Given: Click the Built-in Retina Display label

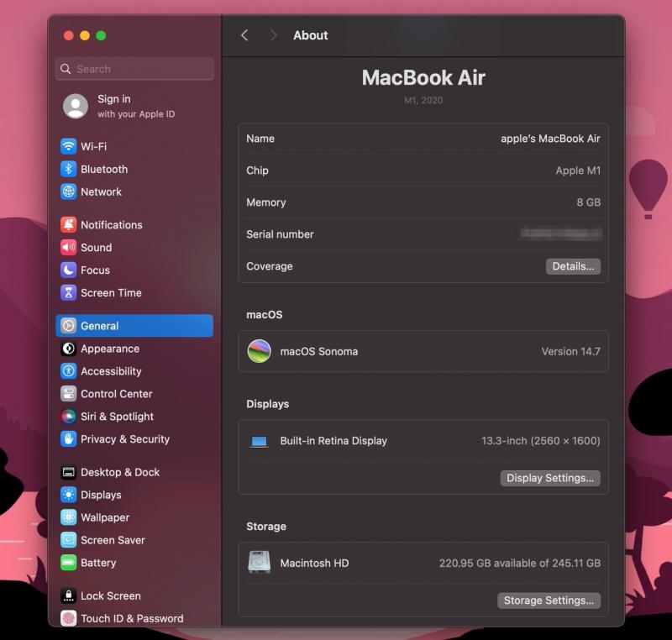Looking at the screenshot, I should click(x=333, y=441).
